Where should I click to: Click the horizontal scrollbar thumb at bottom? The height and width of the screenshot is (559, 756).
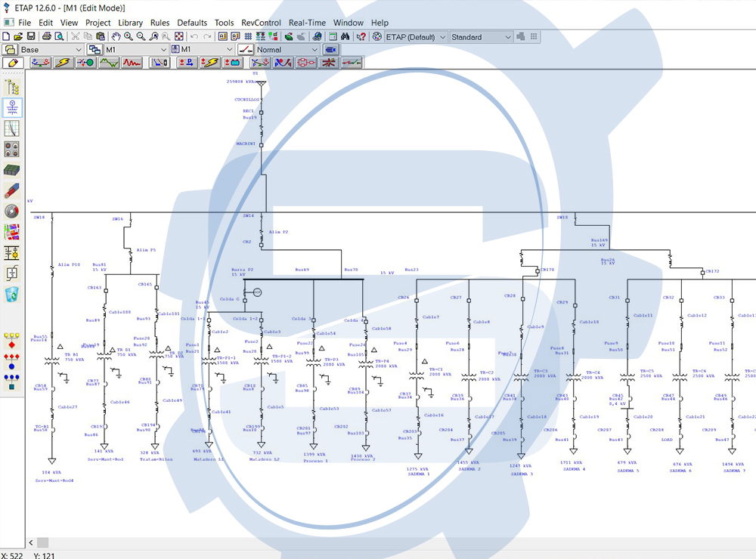pyautogui.click(x=42, y=542)
